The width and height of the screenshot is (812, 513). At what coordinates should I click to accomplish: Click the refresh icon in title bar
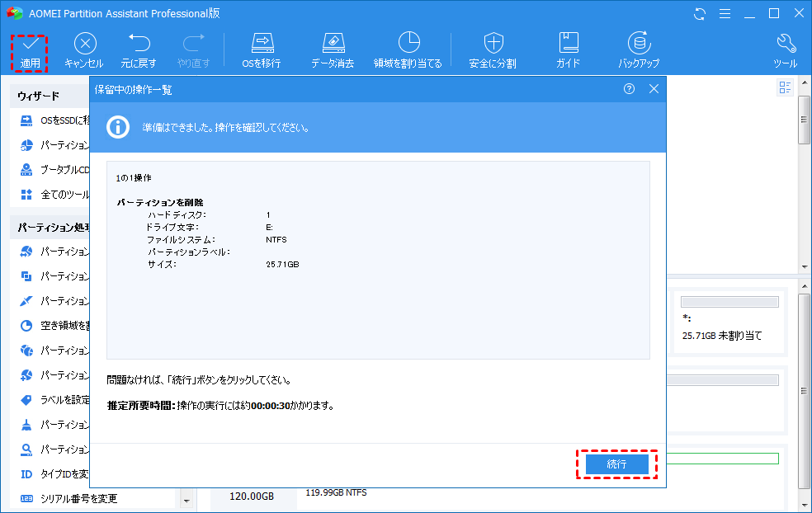(x=700, y=14)
